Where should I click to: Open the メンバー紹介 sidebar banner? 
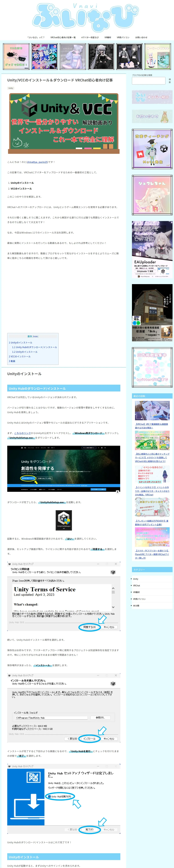[152, 97]
